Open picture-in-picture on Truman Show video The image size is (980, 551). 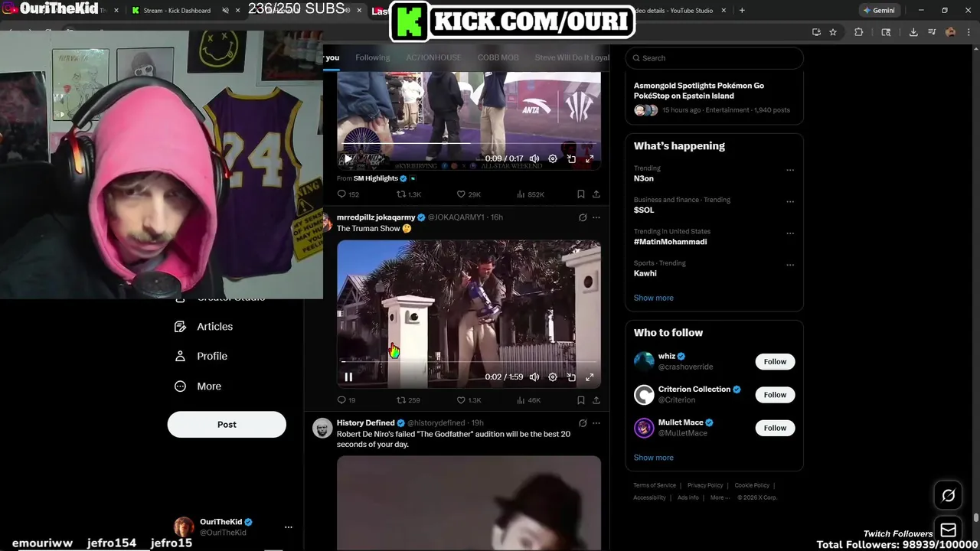[x=571, y=377]
